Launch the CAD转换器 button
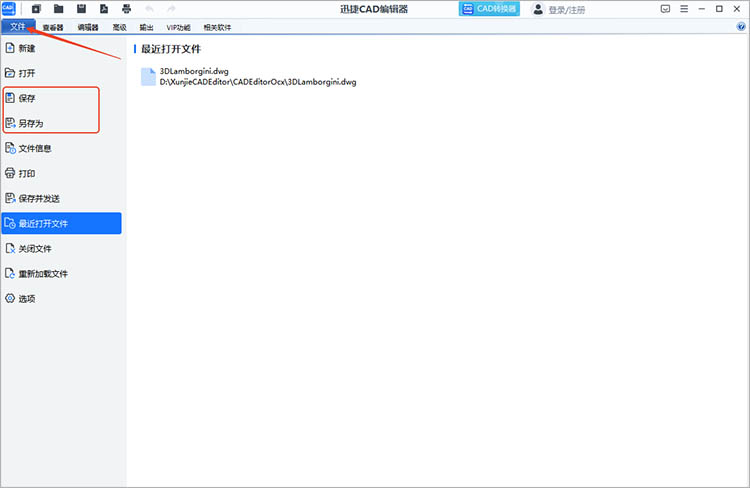This screenshot has height=488, width=750. [489, 9]
